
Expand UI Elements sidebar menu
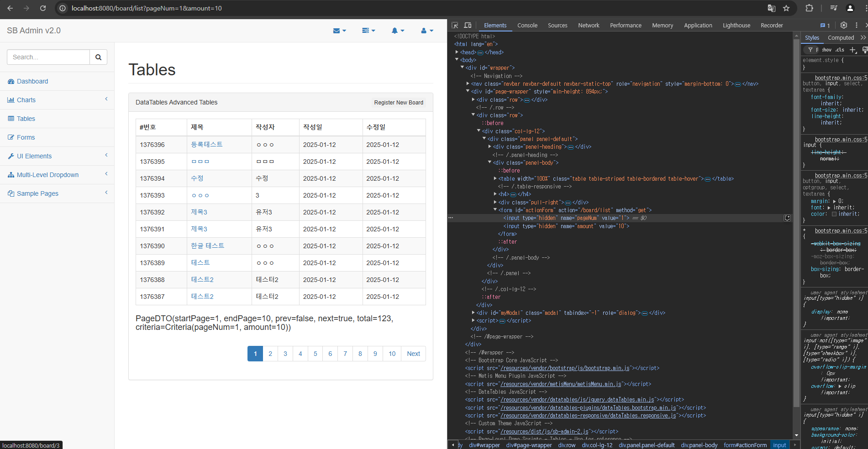coord(57,156)
